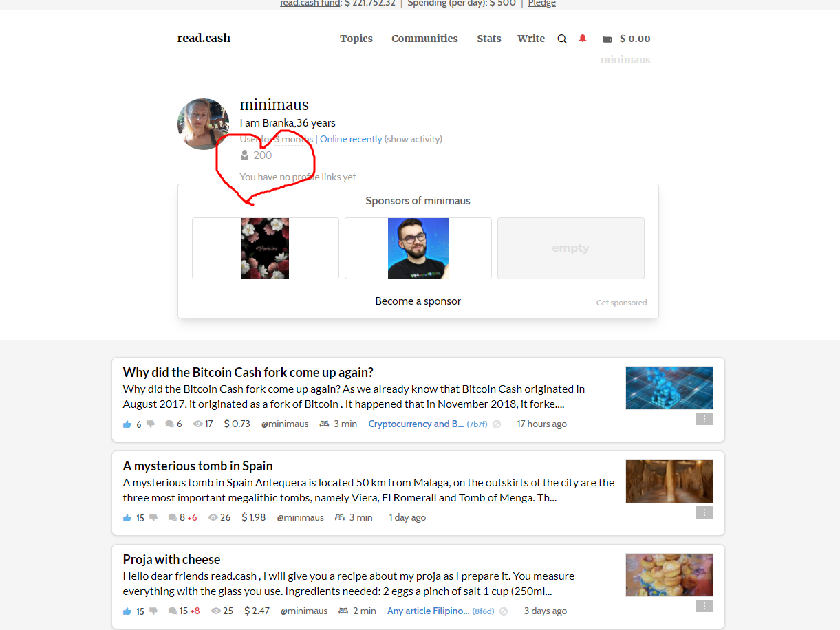
Task: Open comments of Bitcoin Cash fork article
Action: [169, 424]
